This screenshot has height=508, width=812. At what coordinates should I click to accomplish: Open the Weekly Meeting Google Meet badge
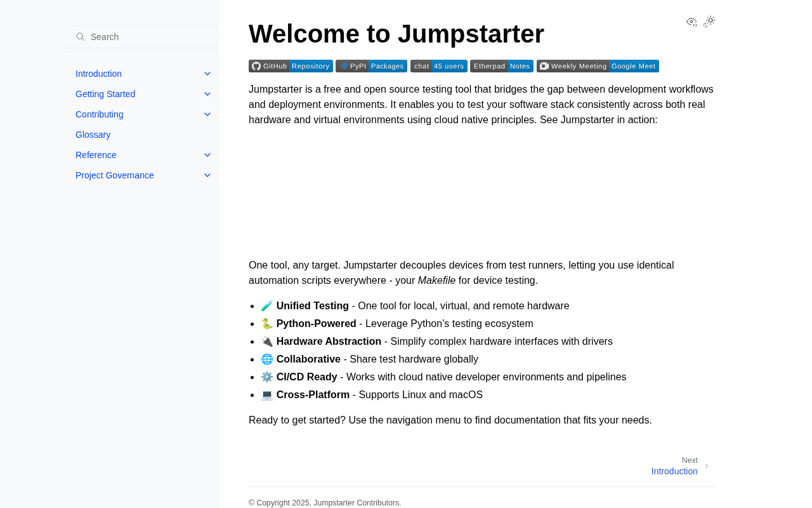click(x=598, y=66)
